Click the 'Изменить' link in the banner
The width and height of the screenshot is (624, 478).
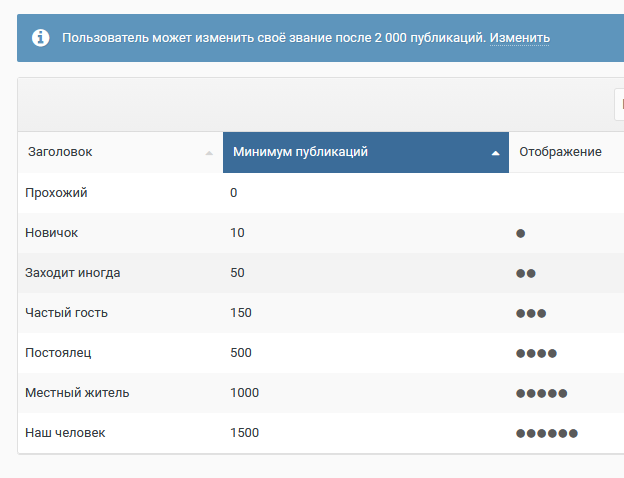coord(519,38)
